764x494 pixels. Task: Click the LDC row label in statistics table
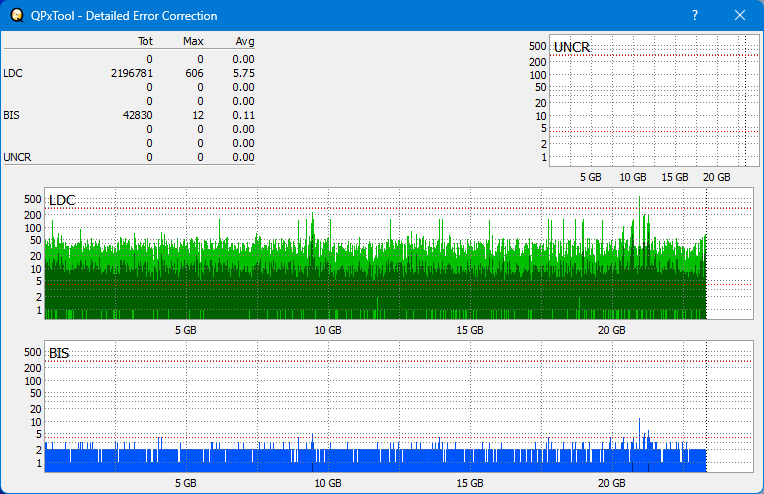coord(12,73)
